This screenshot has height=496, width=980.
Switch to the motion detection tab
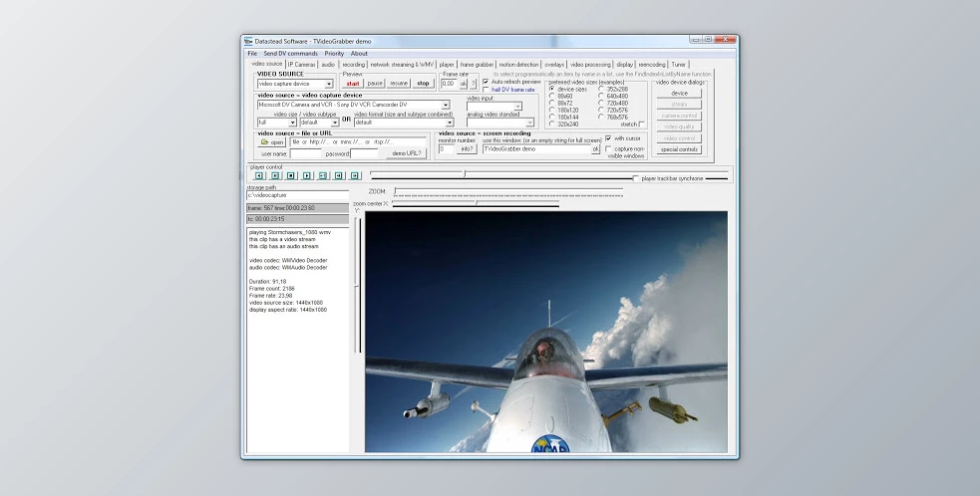click(x=518, y=65)
